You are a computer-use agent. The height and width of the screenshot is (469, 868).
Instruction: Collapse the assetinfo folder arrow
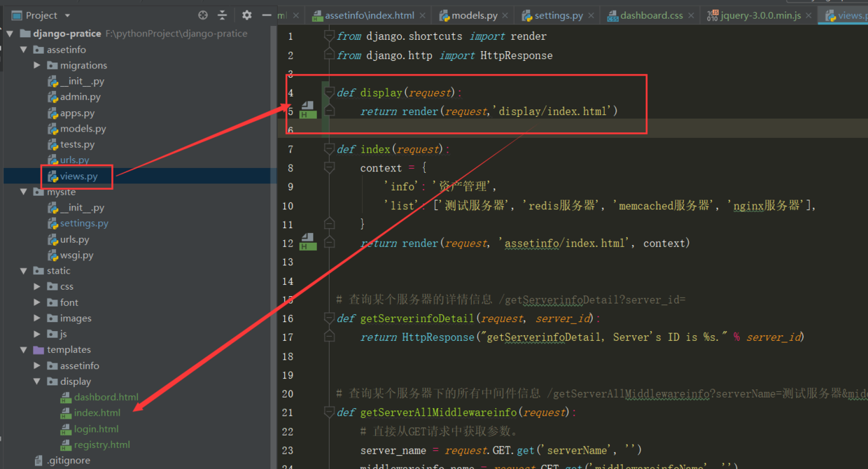24,50
